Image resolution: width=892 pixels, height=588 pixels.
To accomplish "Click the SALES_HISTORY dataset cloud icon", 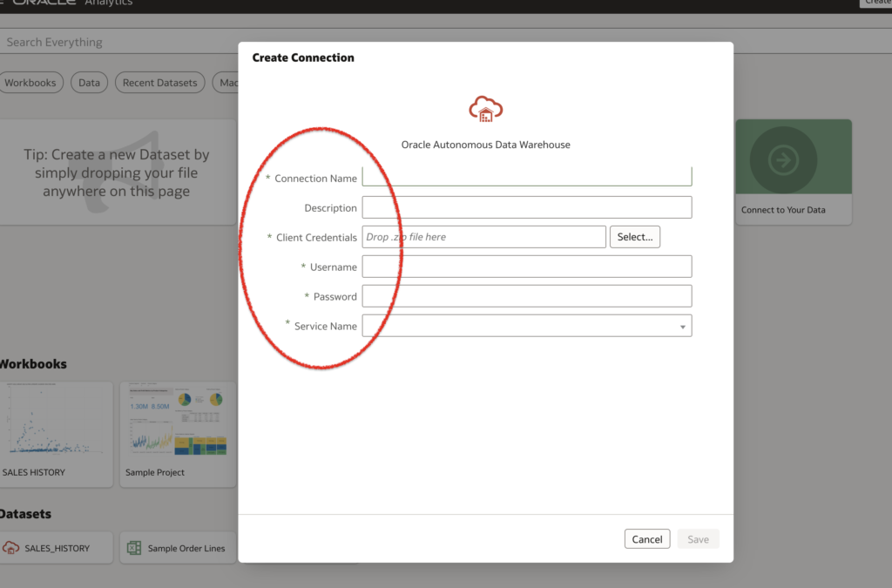I will (x=10, y=548).
